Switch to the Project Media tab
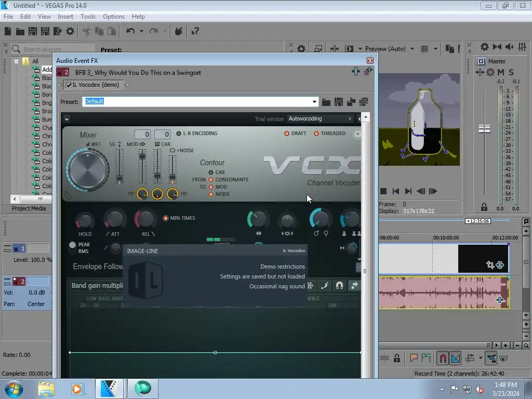The height and width of the screenshot is (399, 532). coord(29,208)
